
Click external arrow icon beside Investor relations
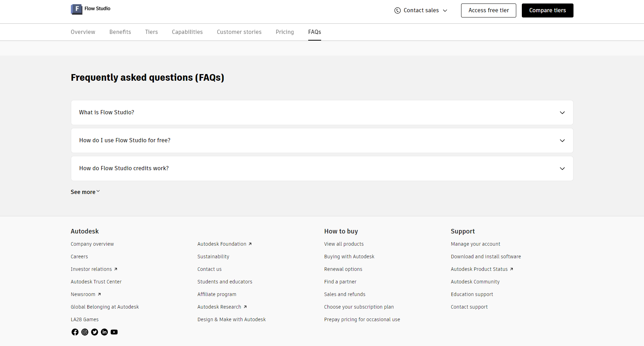(116, 269)
